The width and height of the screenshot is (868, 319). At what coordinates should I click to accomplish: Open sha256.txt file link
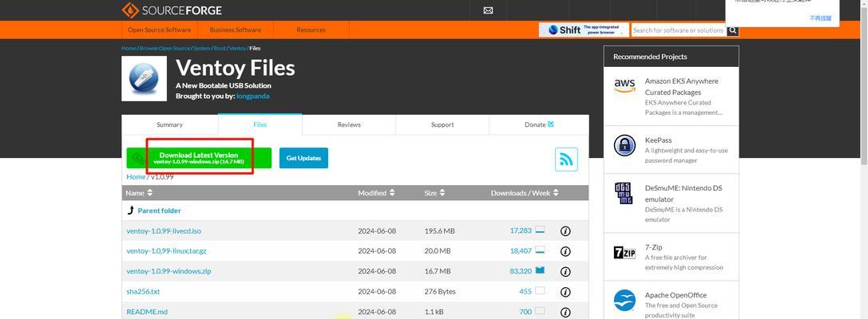[143, 291]
